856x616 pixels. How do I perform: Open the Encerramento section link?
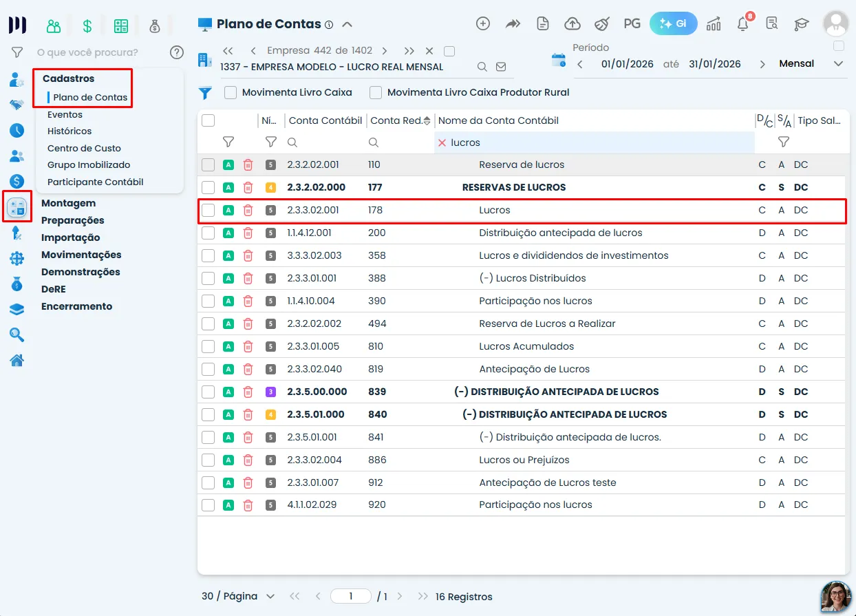[x=77, y=306]
